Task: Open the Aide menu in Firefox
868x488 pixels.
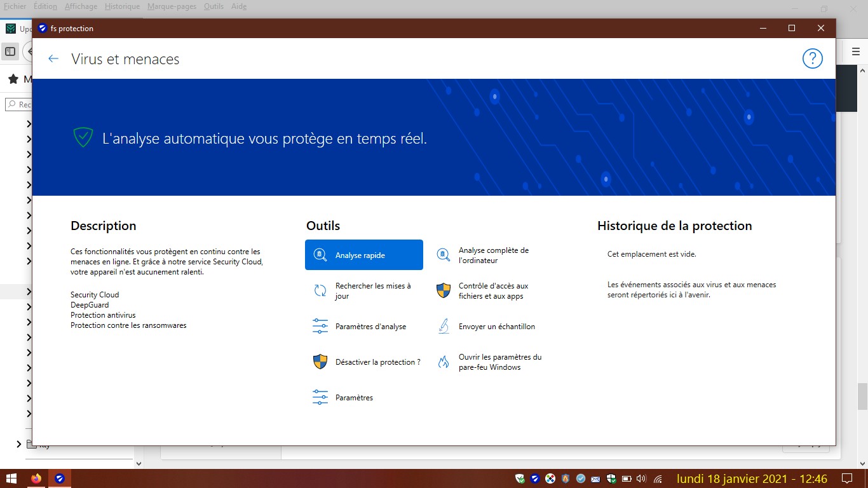Action: 239,6
